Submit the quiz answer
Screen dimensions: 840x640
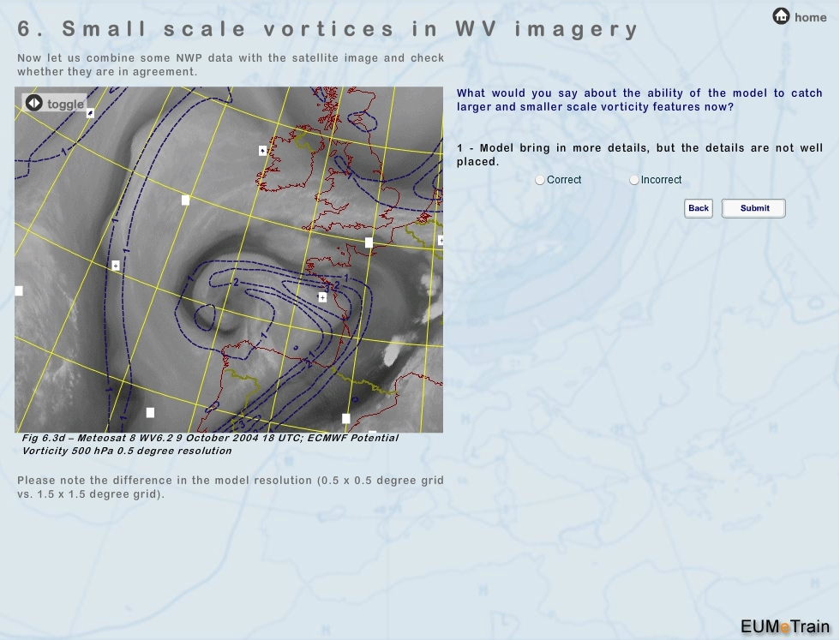pos(753,208)
